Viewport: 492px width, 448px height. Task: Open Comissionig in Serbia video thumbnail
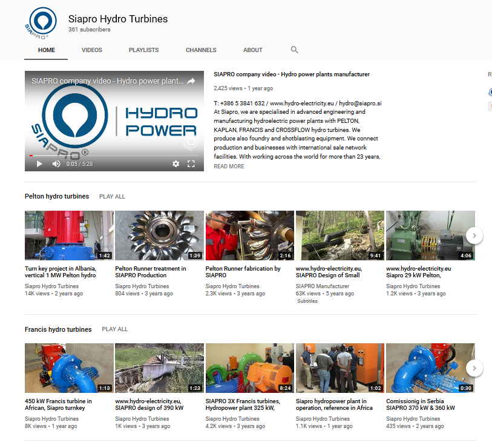tap(430, 368)
